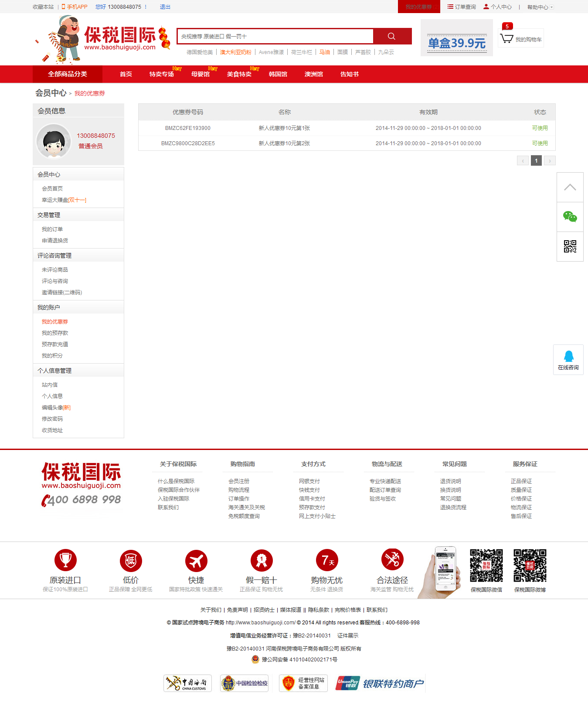Open 编辑头像 in sidebar
Viewport: 588px width, 719px height.
(56, 407)
